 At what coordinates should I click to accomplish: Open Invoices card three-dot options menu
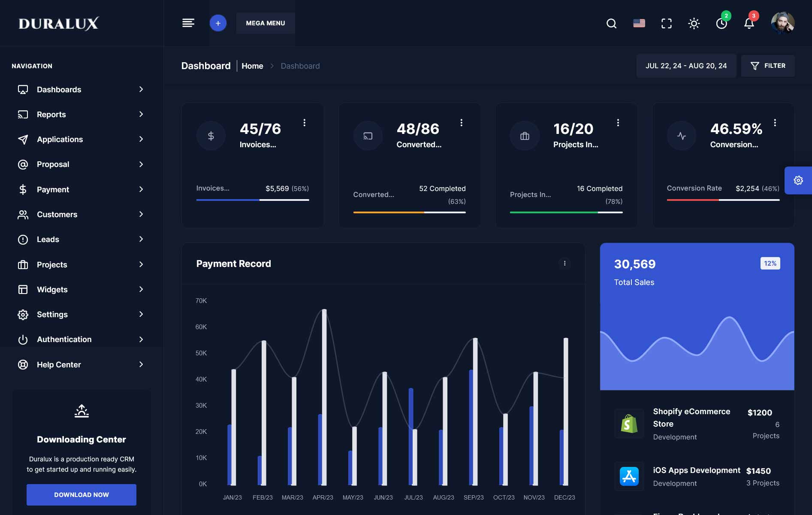tap(305, 123)
